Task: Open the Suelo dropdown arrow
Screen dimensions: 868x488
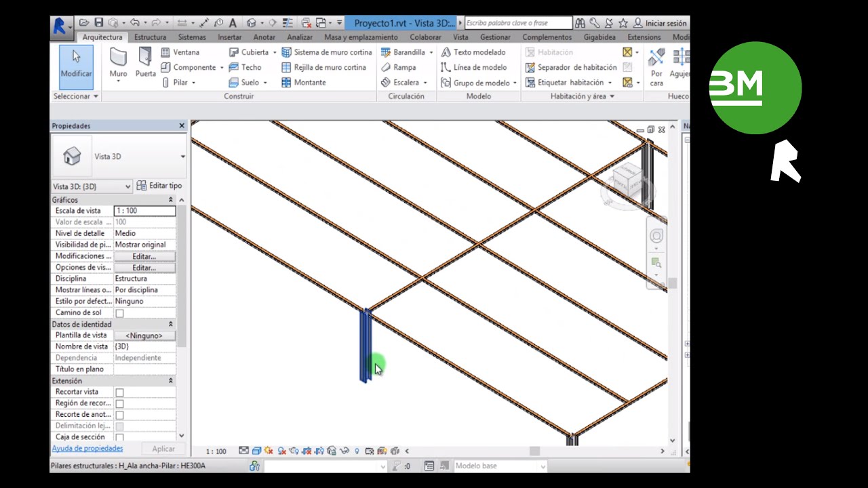Action: click(265, 83)
